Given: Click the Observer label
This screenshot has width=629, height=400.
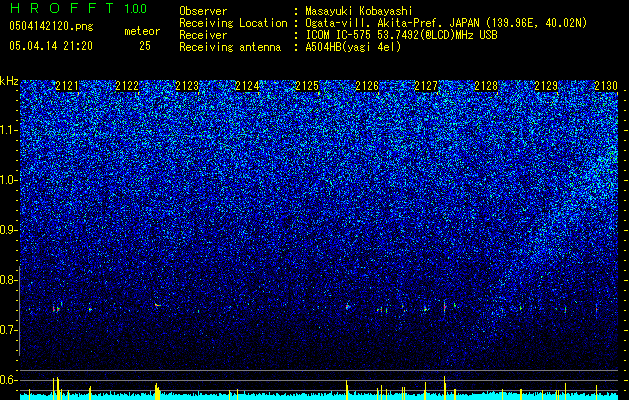Looking at the screenshot, I should pyautogui.click(x=203, y=11).
